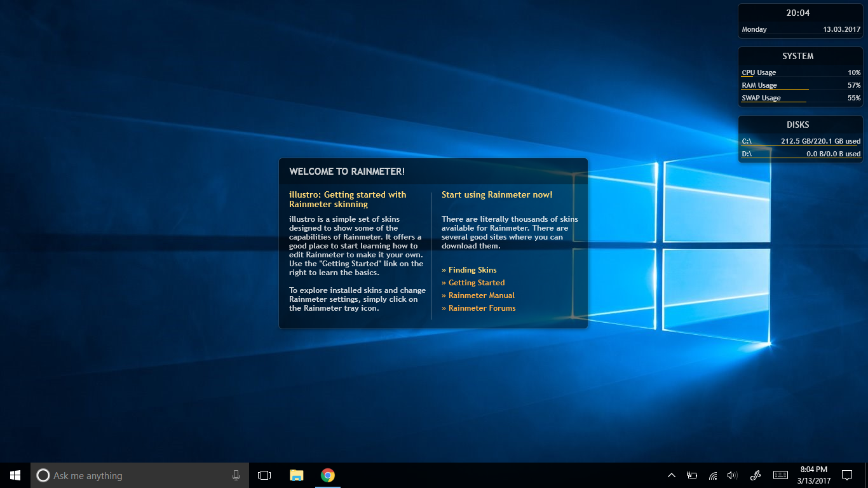
Task: Click the SWAP Usage label
Action: 761,98
